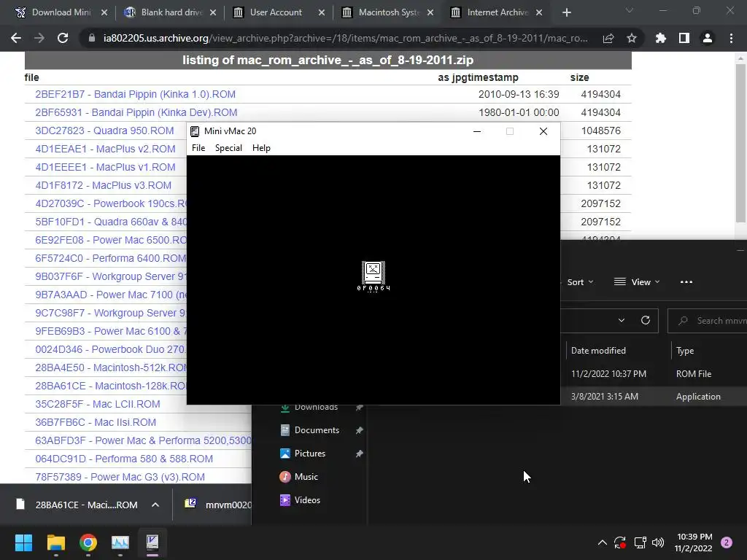Click the archive.org address bar
747x560 pixels.
(x=345, y=38)
